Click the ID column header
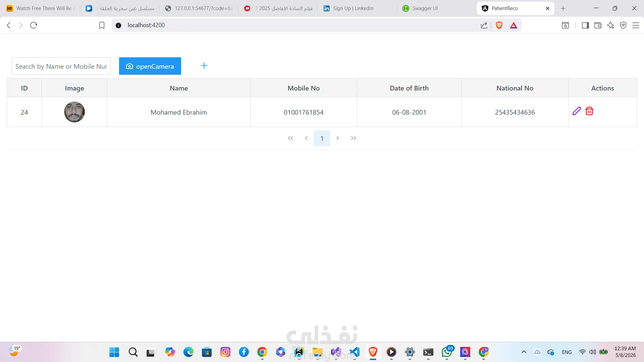The image size is (644, 362). (24, 88)
